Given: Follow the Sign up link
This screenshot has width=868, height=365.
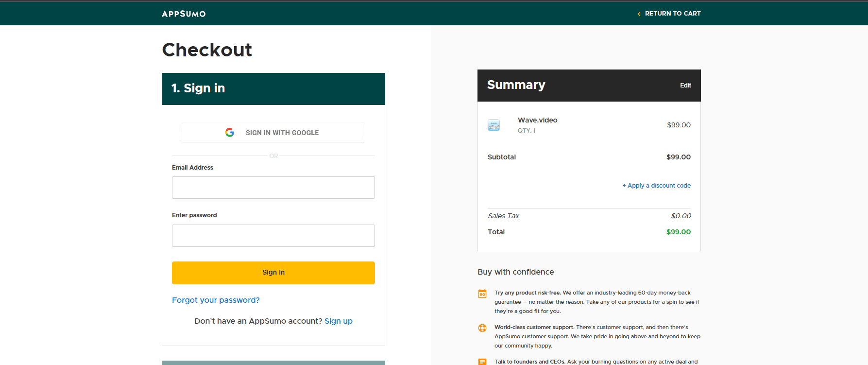Looking at the screenshot, I should click(x=338, y=321).
